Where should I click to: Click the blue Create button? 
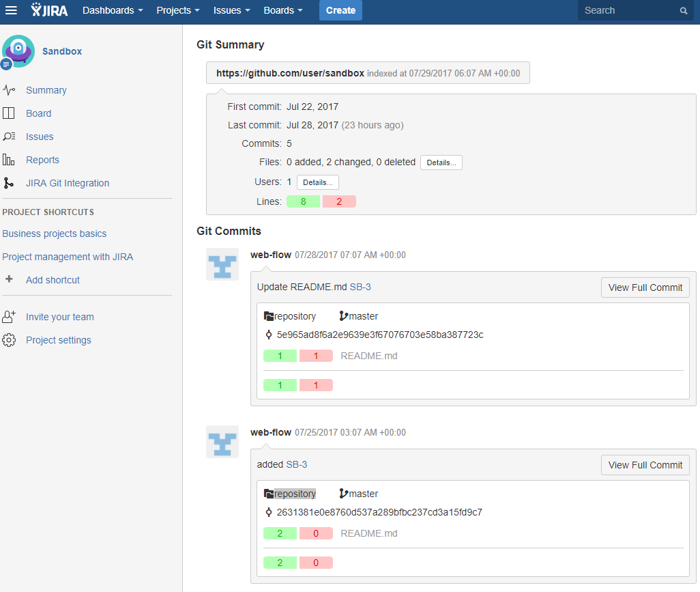(340, 10)
